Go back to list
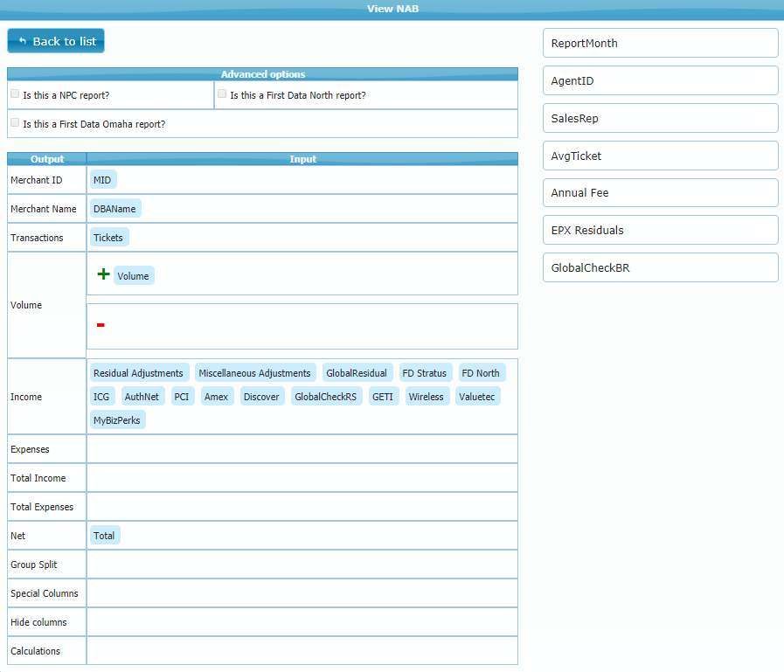Screen dimensions: 784x672 (56, 41)
